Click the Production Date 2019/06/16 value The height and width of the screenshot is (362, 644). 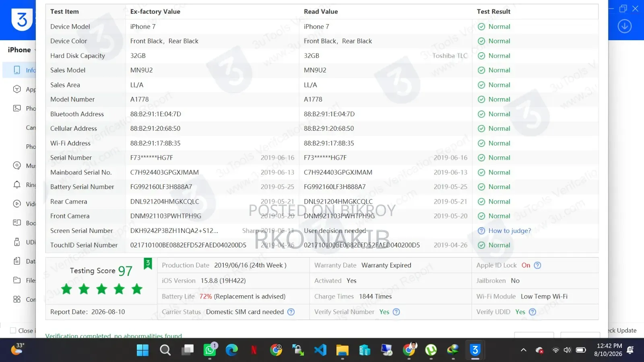click(x=250, y=265)
